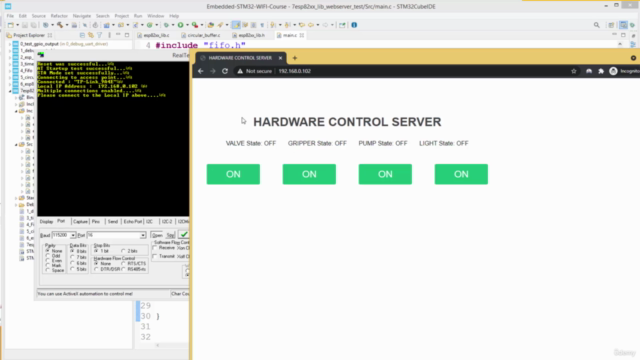Click the External Tools run icon
The height and width of the screenshot is (360, 640).
click(195, 25)
